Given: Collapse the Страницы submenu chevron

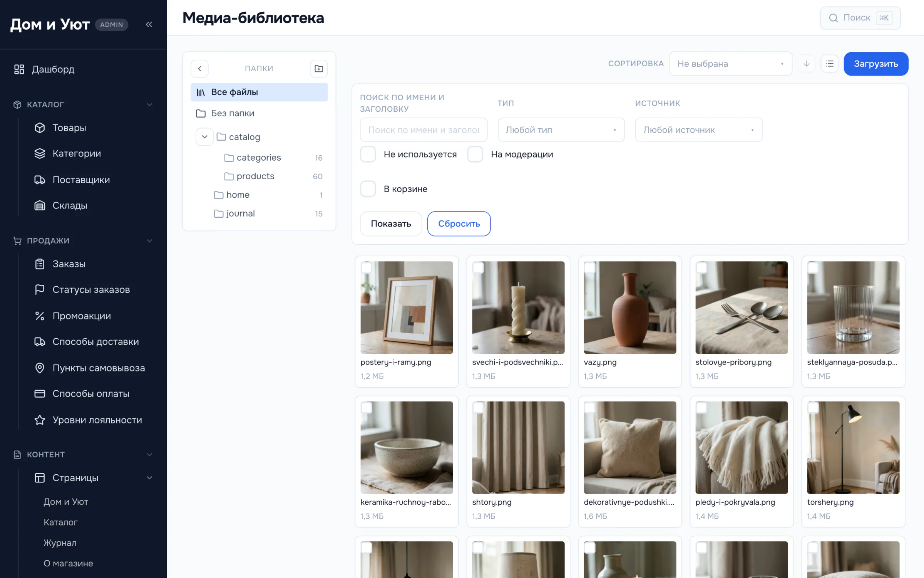Looking at the screenshot, I should [149, 478].
